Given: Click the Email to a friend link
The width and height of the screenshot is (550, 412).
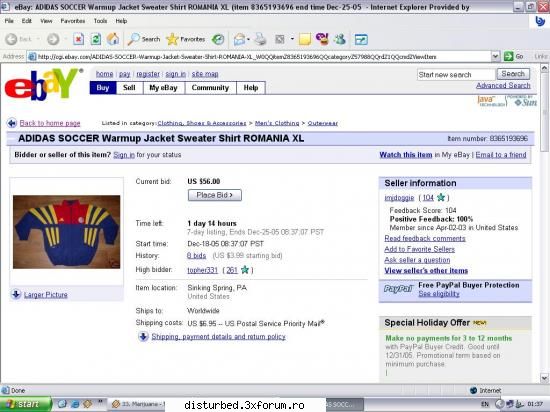Looking at the screenshot, I should (x=501, y=155).
